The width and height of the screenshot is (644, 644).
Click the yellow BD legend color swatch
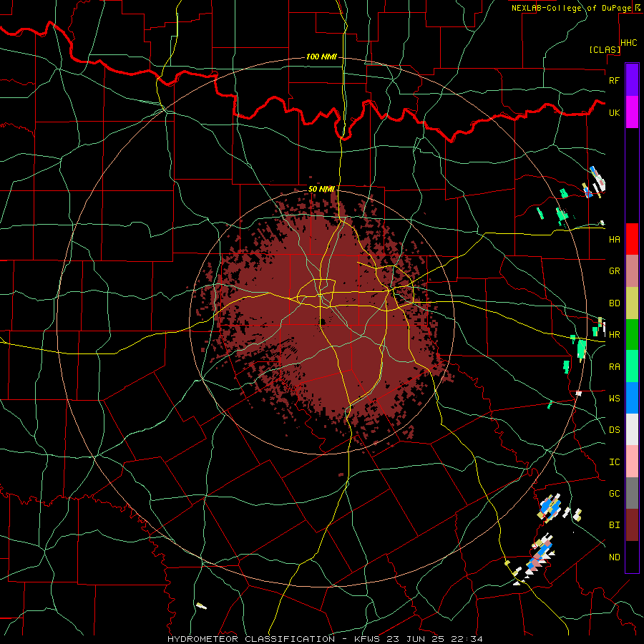pos(632,303)
